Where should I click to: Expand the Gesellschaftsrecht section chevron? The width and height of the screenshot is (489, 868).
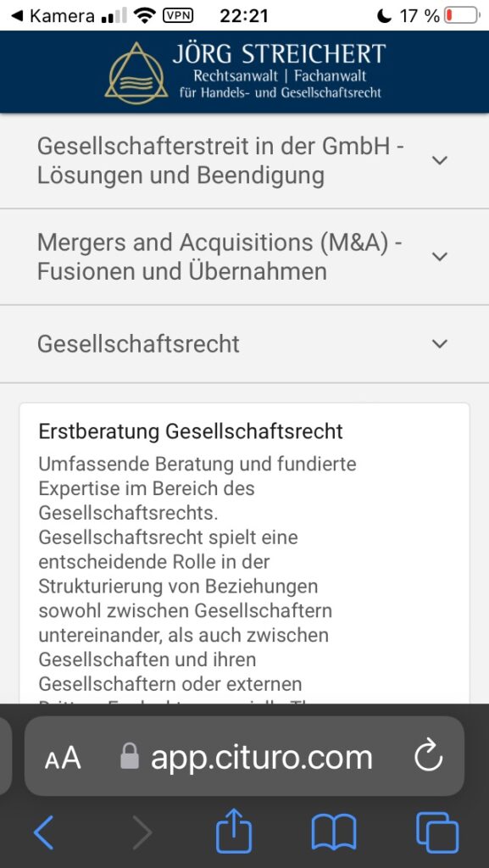coord(439,344)
